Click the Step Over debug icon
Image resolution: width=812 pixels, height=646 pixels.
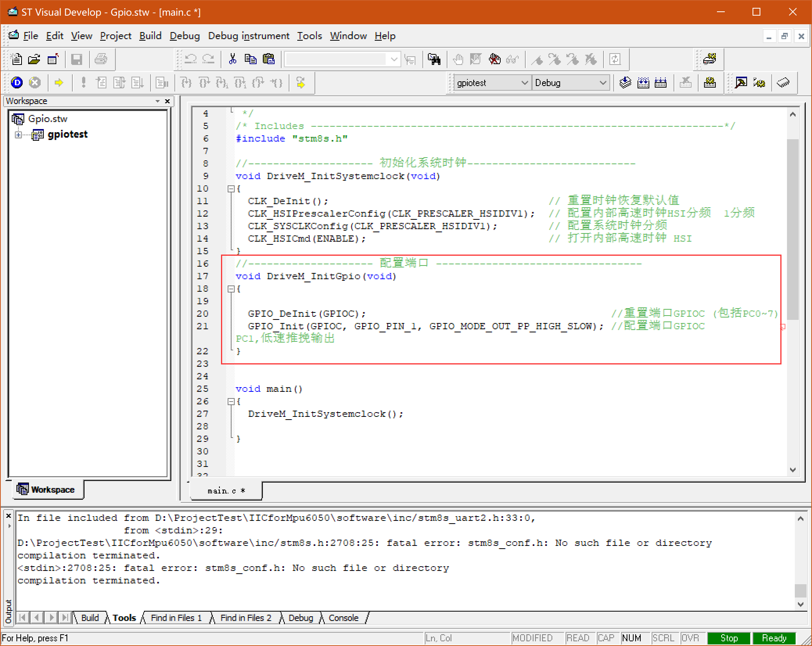[206, 83]
